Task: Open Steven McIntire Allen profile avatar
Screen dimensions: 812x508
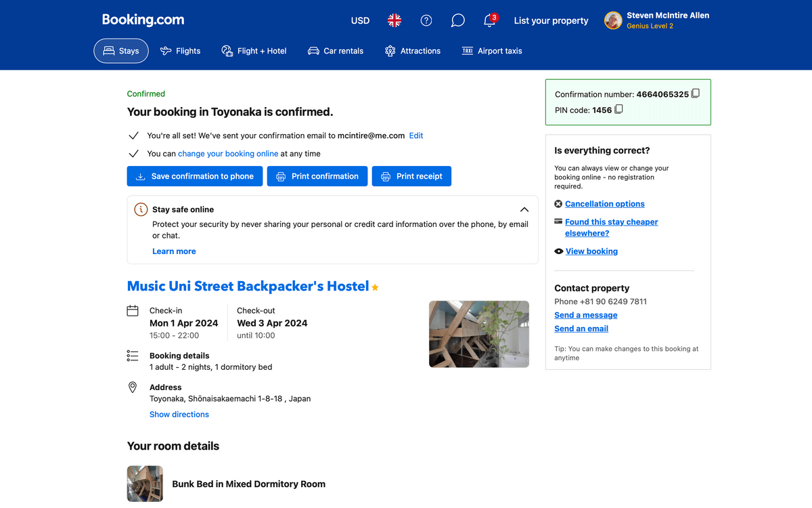Action: pyautogui.click(x=613, y=21)
